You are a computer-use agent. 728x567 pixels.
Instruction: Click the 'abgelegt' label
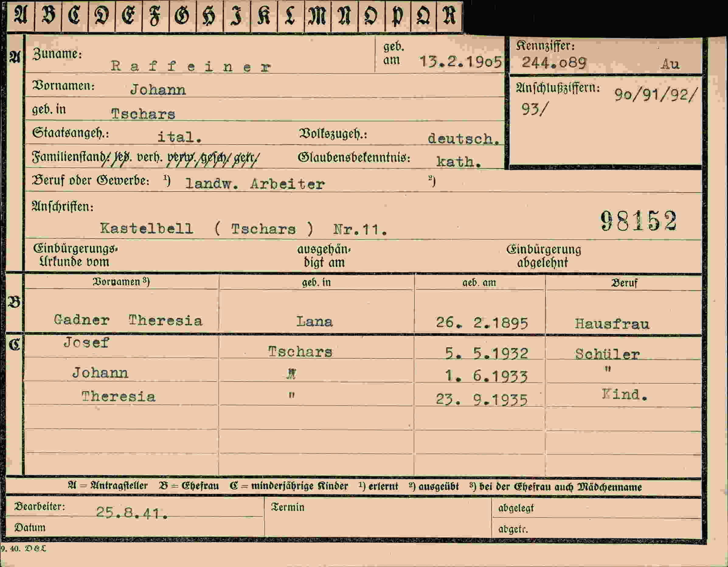click(516, 508)
